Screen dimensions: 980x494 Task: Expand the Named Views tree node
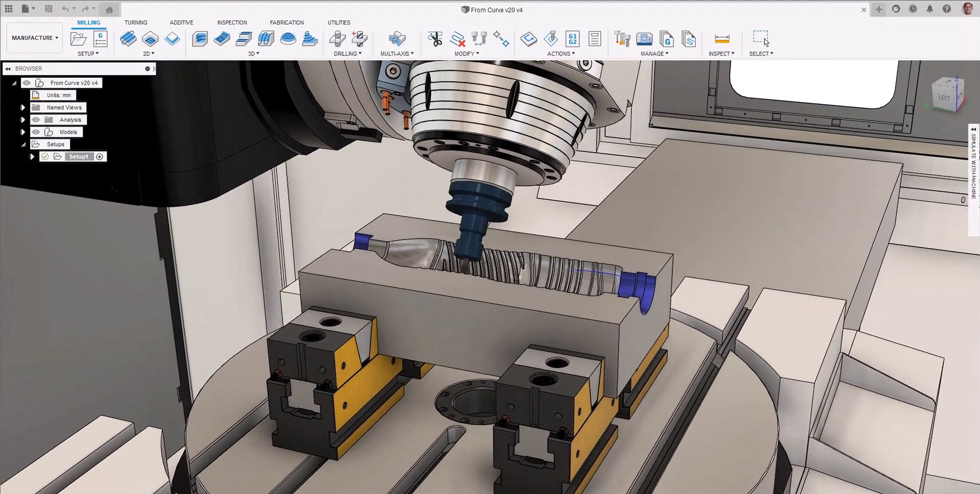click(22, 108)
